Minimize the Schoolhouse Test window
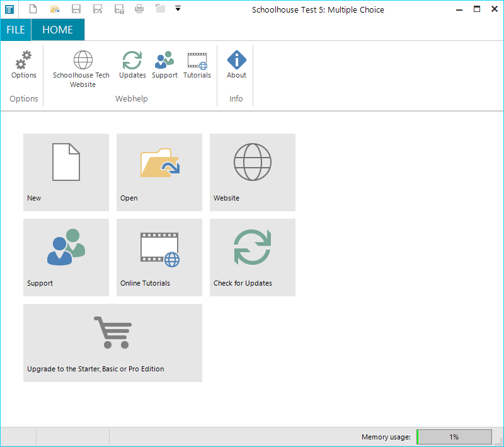 (x=459, y=9)
